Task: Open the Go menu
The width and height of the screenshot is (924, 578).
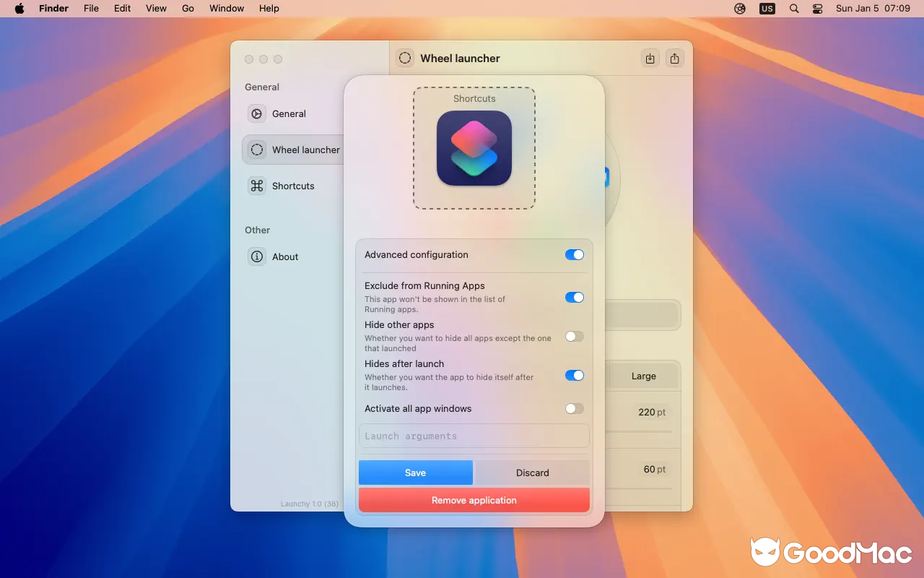Action: click(188, 9)
